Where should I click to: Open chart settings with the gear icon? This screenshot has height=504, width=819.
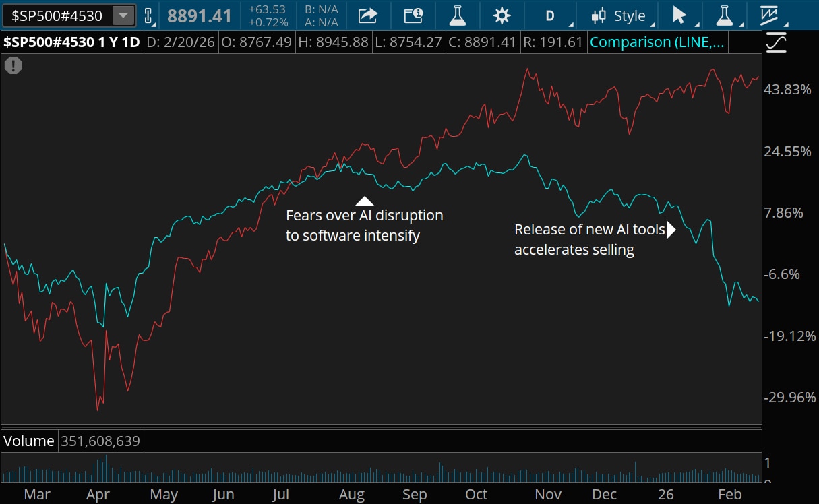502,15
